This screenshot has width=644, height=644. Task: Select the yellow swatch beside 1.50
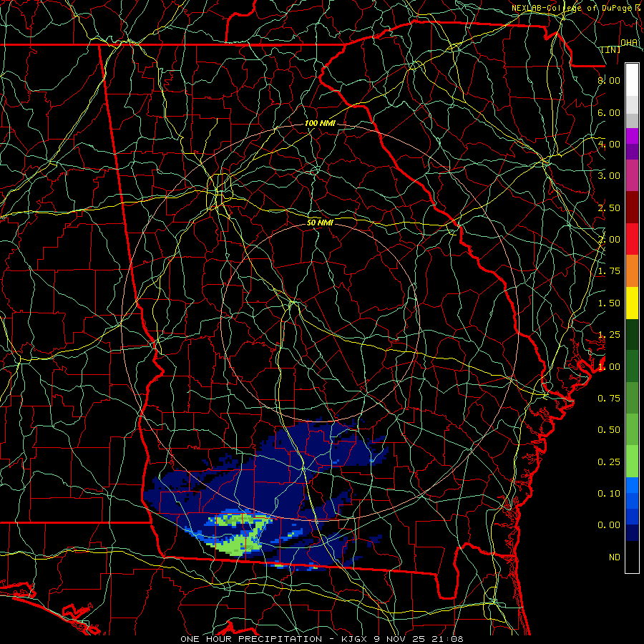point(632,303)
